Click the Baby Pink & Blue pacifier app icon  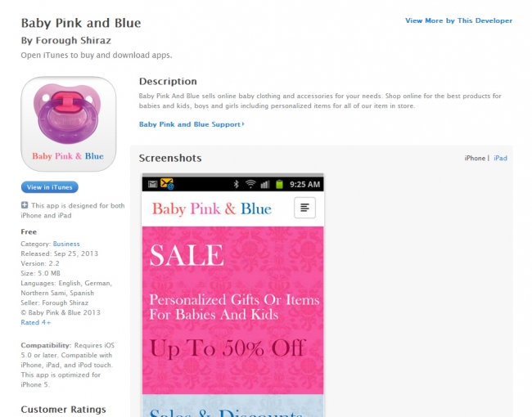[x=69, y=124]
